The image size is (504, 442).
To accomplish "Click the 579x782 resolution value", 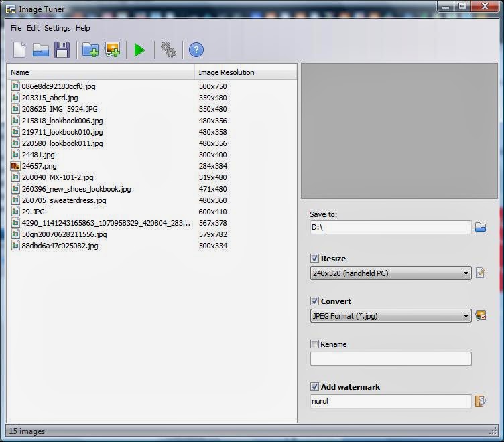I will 212,234.
